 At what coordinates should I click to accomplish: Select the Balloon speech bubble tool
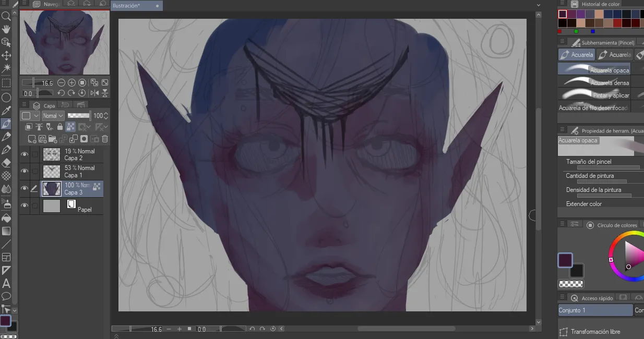click(6, 296)
